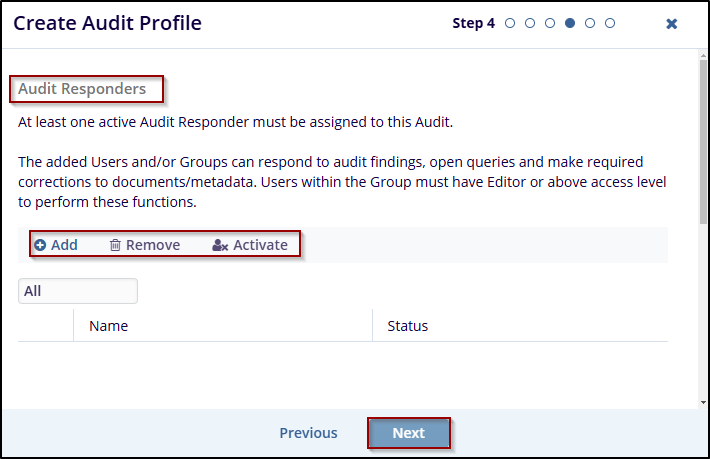Click the filled step 4 indicator
This screenshot has height=459, width=710.
point(570,23)
